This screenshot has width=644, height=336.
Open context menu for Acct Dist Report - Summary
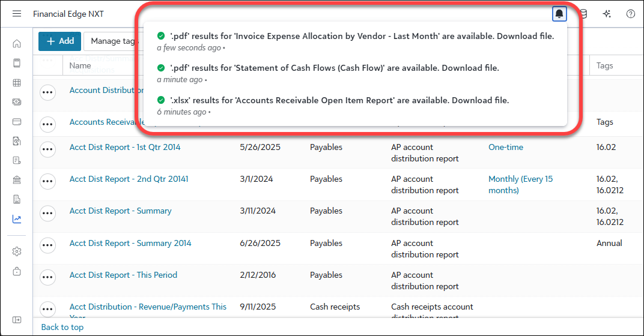(47, 214)
